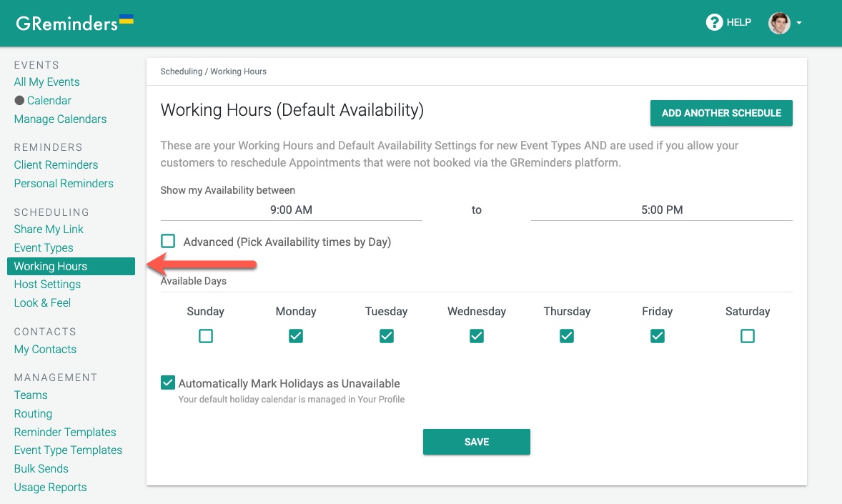
Task: Go to Usage Reports in sidebar
Action: coord(50,487)
